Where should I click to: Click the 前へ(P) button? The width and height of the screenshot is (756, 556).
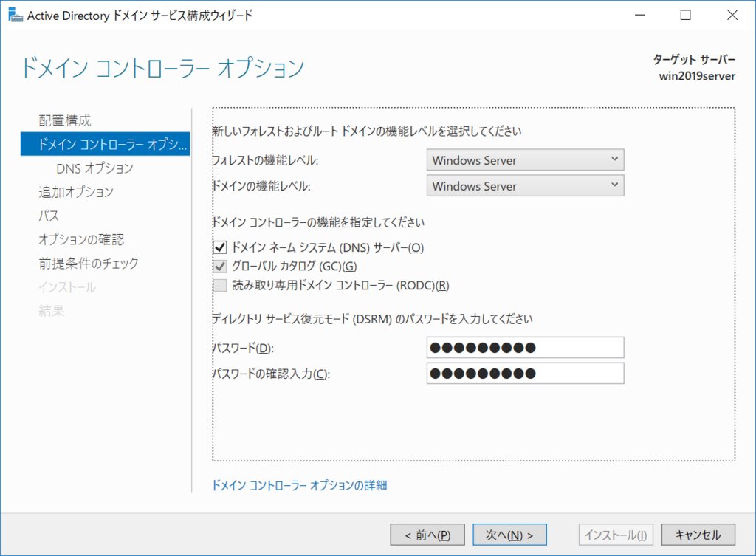click(x=427, y=535)
